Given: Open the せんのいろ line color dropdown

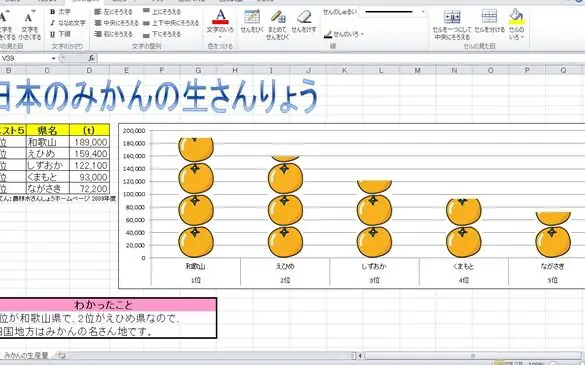Looking at the screenshot, I should point(362,34).
